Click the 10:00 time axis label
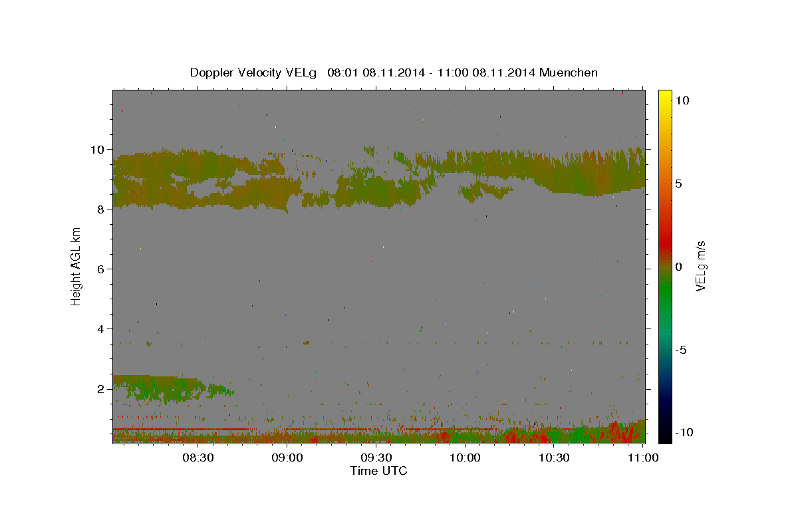 pyautogui.click(x=465, y=458)
